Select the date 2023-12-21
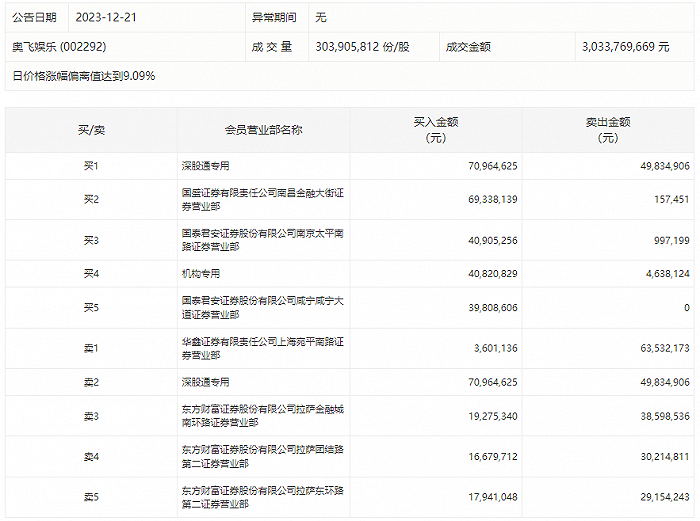 106,17
